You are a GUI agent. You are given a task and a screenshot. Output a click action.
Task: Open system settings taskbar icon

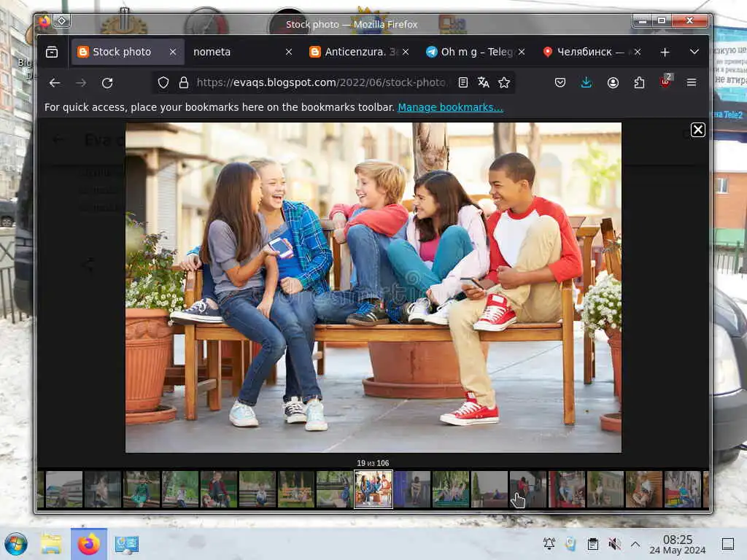click(x=127, y=544)
